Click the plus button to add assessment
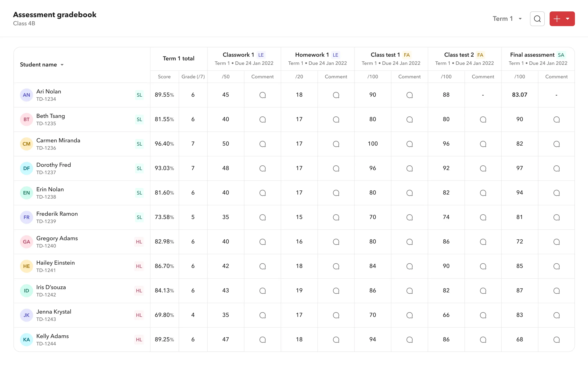Viewport: 588px width, 367px height. (x=557, y=19)
